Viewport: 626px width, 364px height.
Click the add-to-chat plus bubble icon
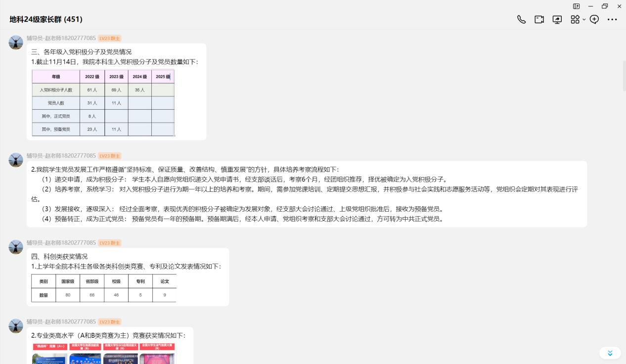point(594,19)
